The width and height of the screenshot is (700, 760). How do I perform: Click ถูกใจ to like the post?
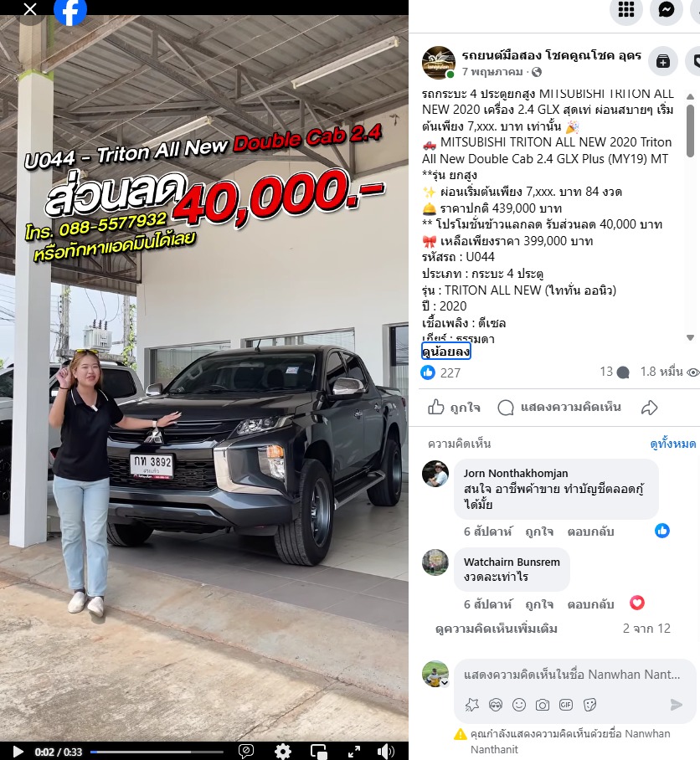(454, 408)
